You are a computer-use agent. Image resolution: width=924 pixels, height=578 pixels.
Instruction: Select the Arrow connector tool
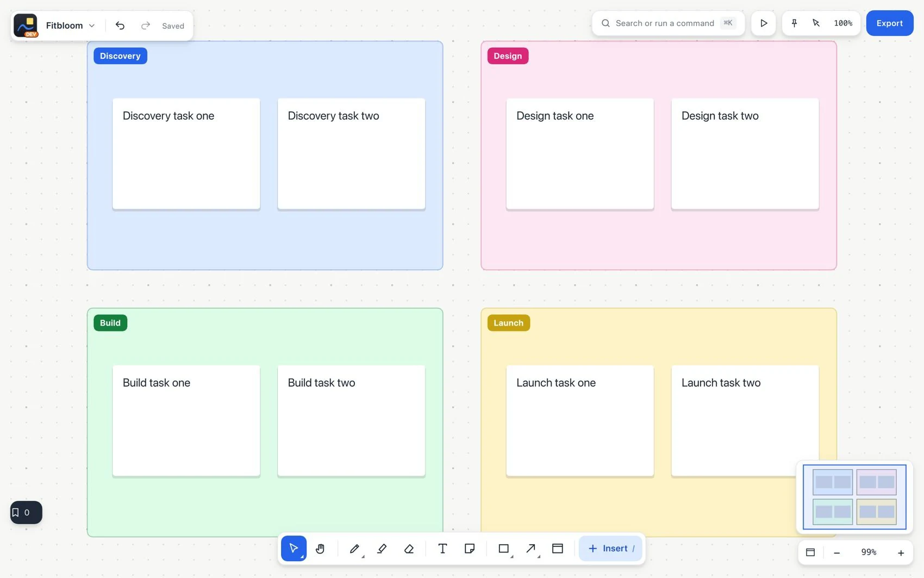[531, 548]
